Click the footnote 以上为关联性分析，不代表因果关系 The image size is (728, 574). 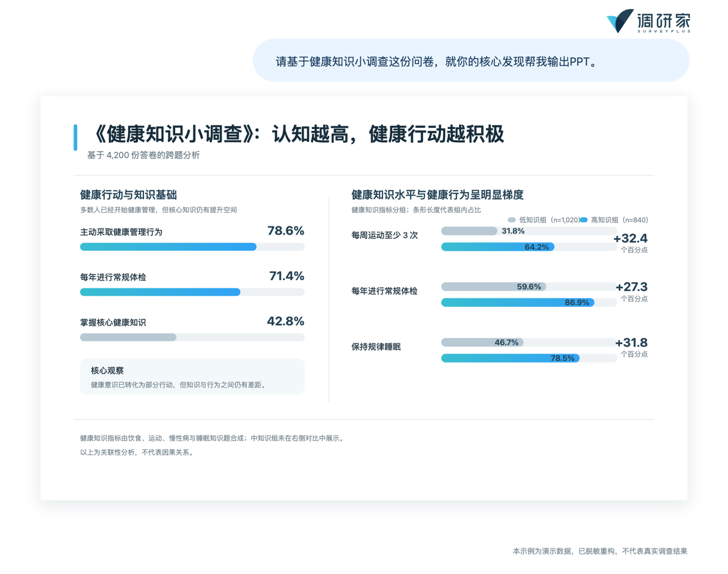pyautogui.click(x=136, y=452)
